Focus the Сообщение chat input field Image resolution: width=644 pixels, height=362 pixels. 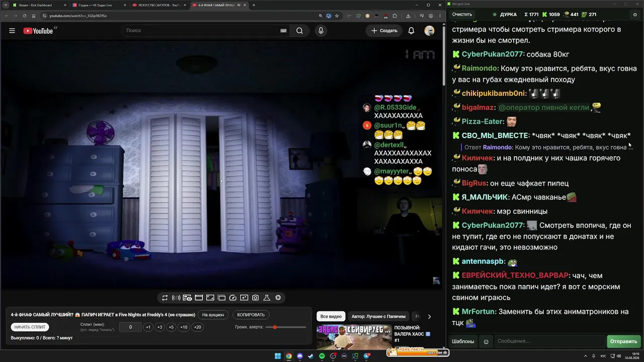click(x=550, y=341)
